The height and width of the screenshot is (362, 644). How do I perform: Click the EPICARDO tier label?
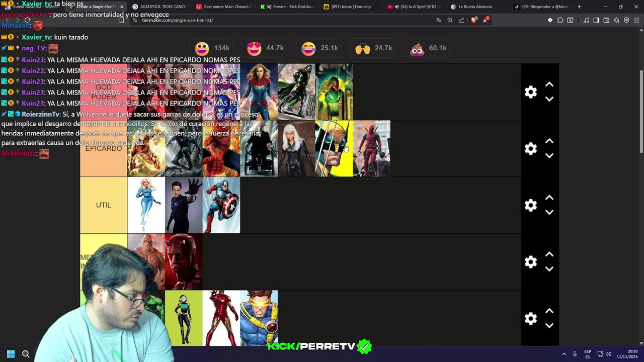pyautogui.click(x=104, y=149)
